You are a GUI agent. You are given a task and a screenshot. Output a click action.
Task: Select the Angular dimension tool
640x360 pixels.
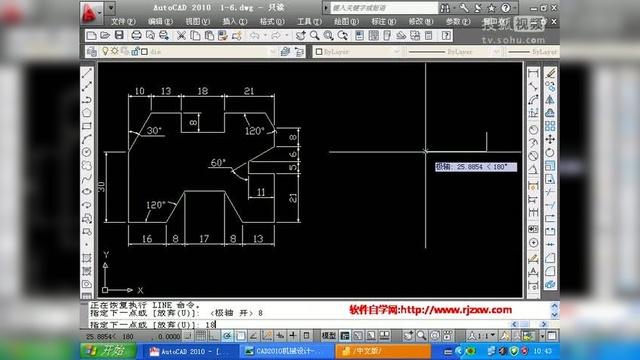click(533, 169)
